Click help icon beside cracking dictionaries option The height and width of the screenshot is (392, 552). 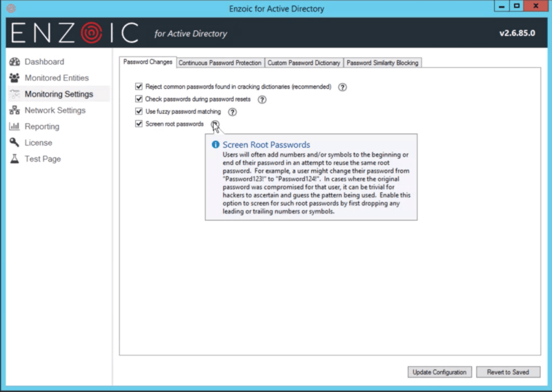point(342,87)
